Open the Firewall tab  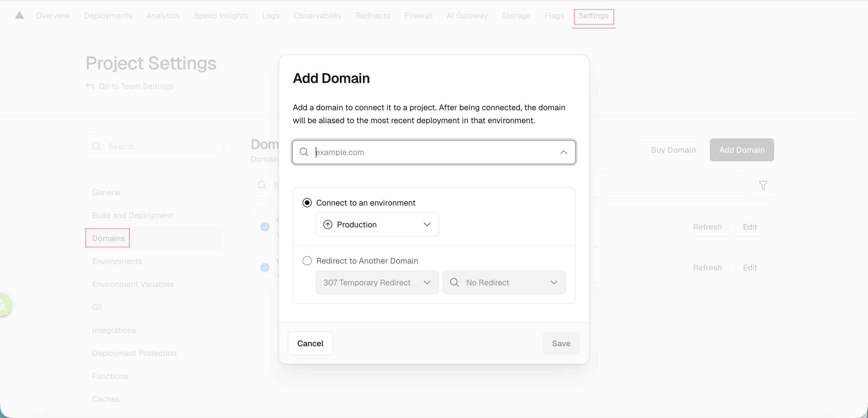(x=418, y=16)
